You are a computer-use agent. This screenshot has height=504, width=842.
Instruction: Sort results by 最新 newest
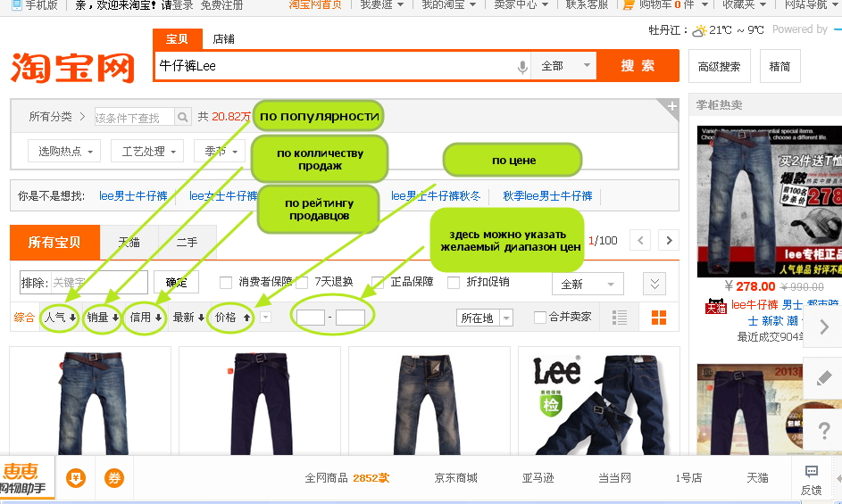coord(188,318)
